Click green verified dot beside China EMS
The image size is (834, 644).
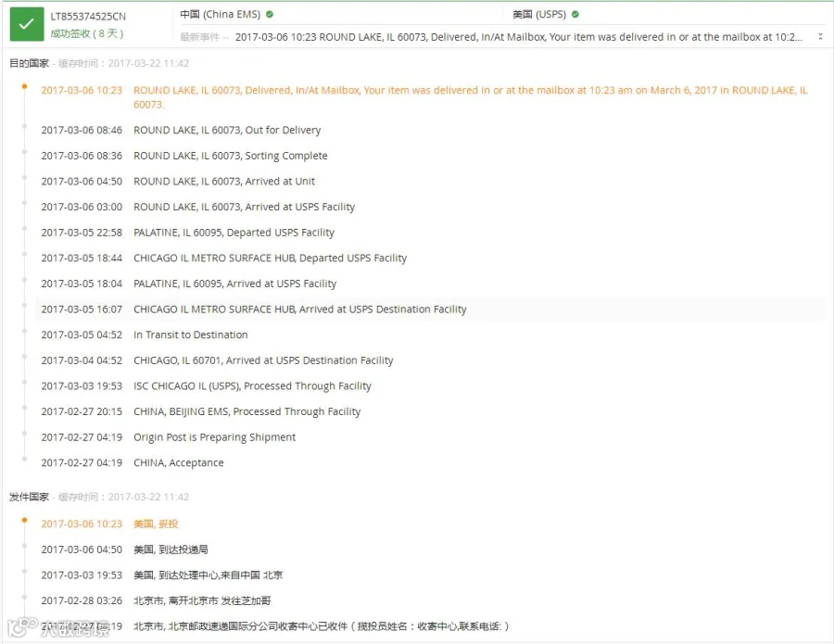click(270, 14)
